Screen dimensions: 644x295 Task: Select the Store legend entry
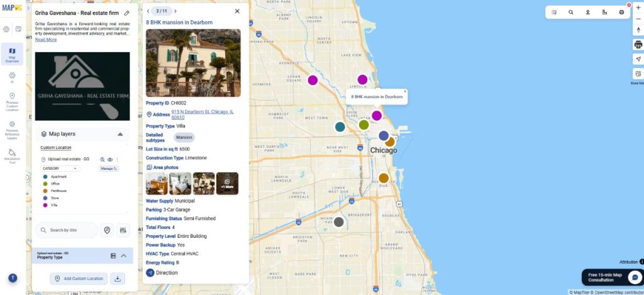pos(51,198)
